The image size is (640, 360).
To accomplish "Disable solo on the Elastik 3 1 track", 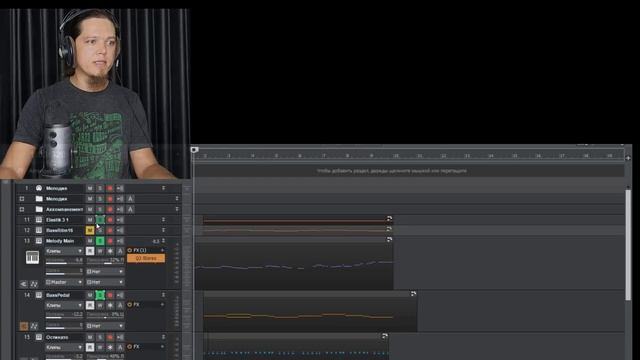I will pos(100,220).
